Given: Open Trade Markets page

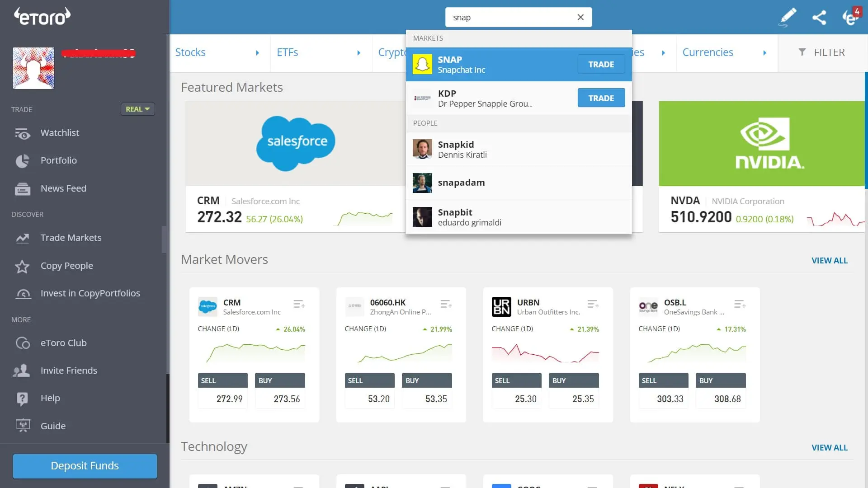Looking at the screenshot, I should coord(71,238).
